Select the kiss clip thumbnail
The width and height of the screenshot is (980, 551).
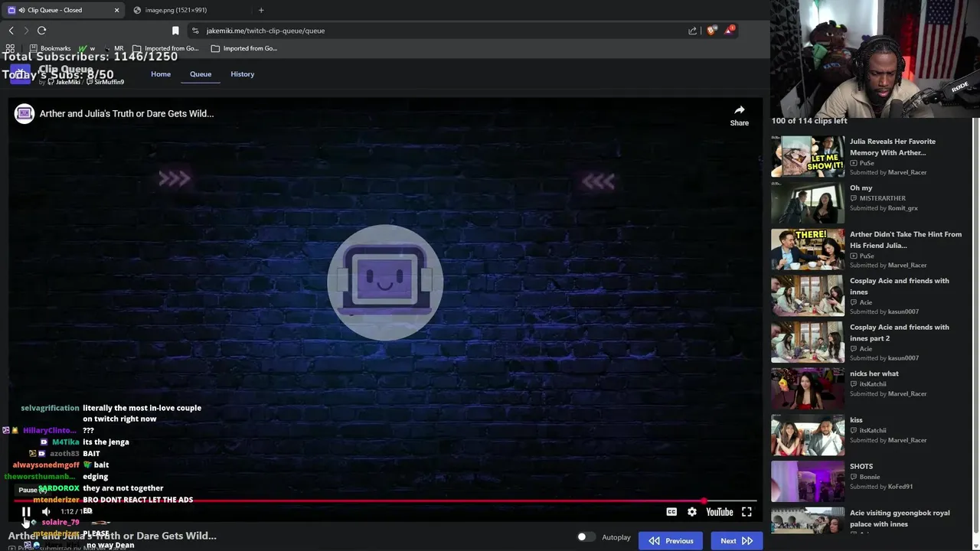tap(807, 435)
